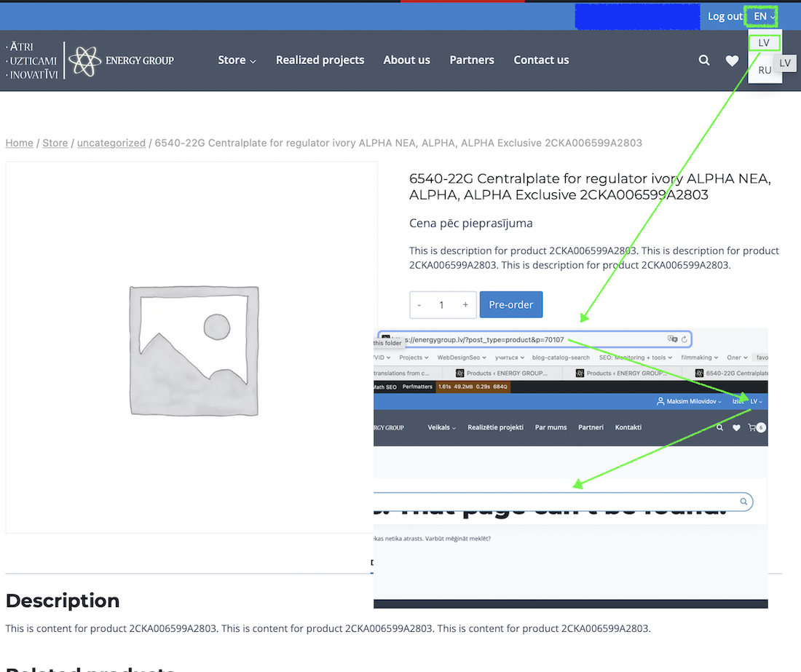This screenshot has width=801, height=672.
Task: Increase quantity with the plus button
Action: click(x=465, y=305)
